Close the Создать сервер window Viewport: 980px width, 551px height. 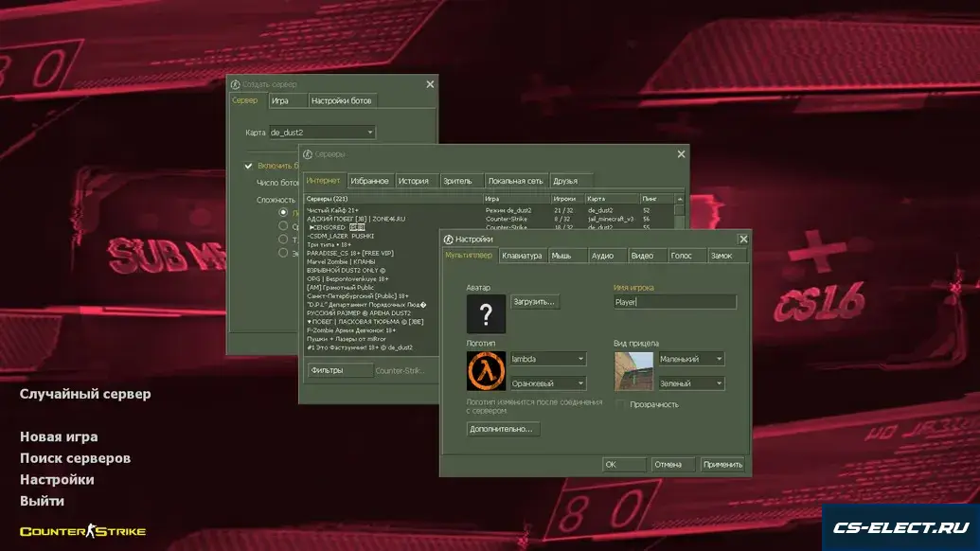pyautogui.click(x=430, y=84)
